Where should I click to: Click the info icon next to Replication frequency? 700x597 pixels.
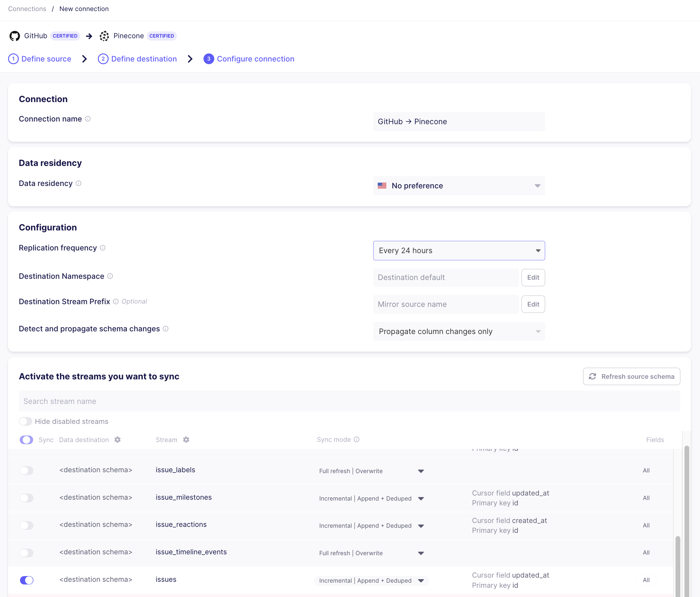coord(102,248)
